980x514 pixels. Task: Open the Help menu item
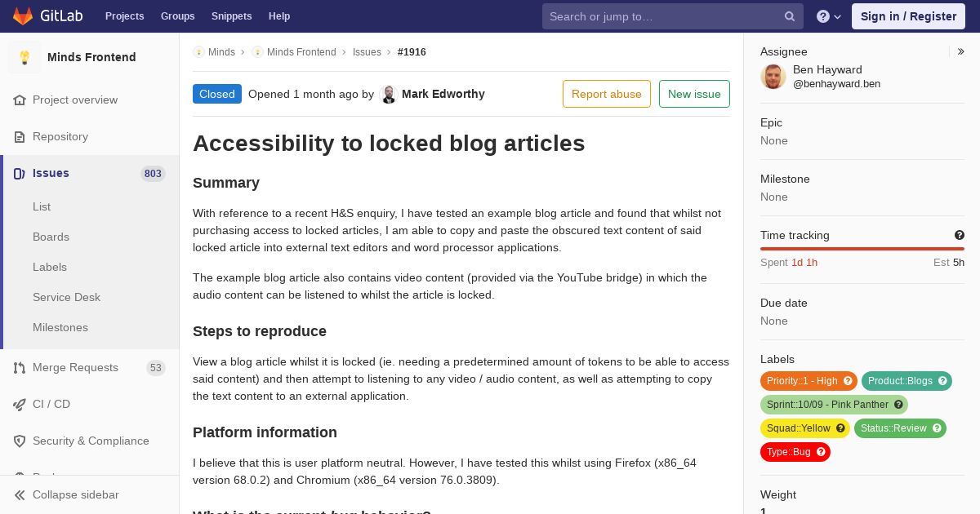pyautogui.click(x=279, y=16)
